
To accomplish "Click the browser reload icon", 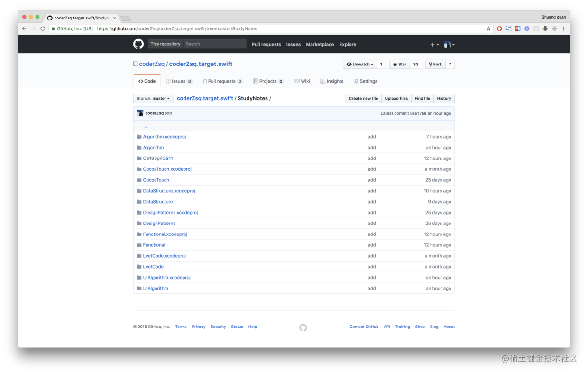I will pyautogui.click(x=43, y=28).
